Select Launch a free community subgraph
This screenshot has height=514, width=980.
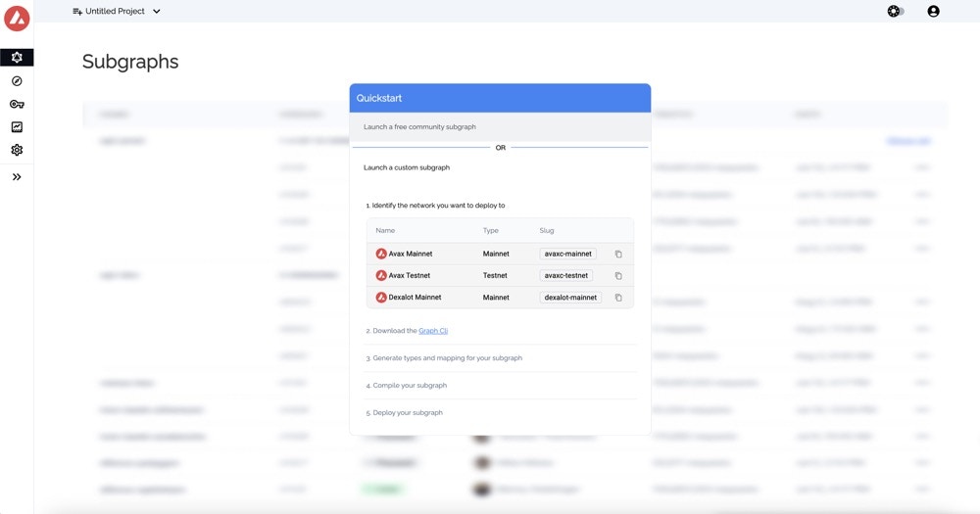[x=500, y=126]
